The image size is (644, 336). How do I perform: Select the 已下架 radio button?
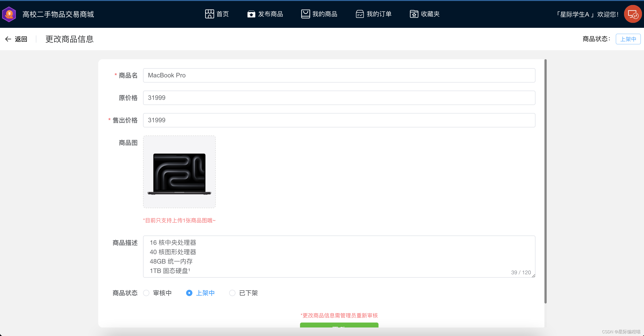(232, 293)
